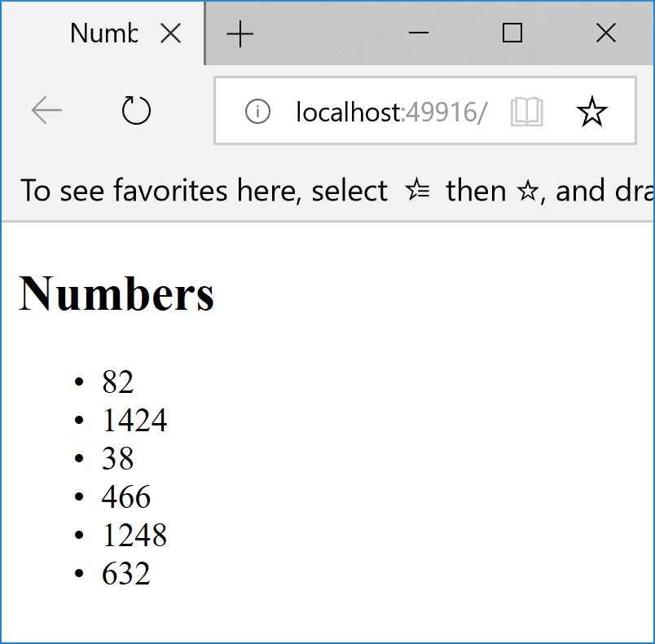The image size is (655, 644).
Task: Select the Numbers browser tab
Action: point(103,33)
